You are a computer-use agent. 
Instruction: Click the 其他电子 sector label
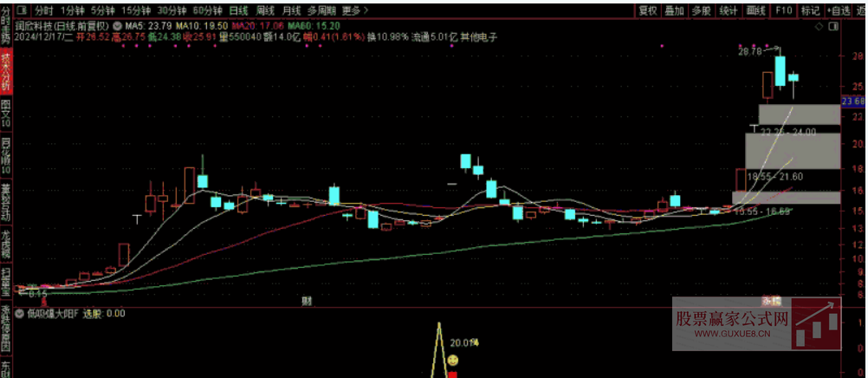(479, 37)
